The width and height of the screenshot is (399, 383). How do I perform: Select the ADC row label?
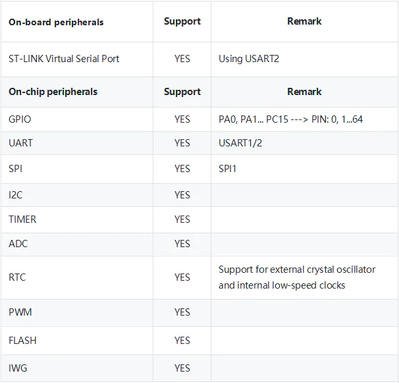point(18,243)
